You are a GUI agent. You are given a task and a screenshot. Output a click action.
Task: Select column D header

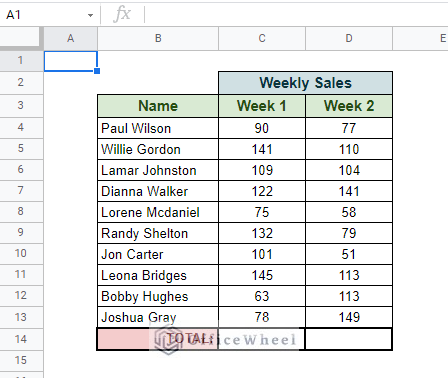pos(349,39)
